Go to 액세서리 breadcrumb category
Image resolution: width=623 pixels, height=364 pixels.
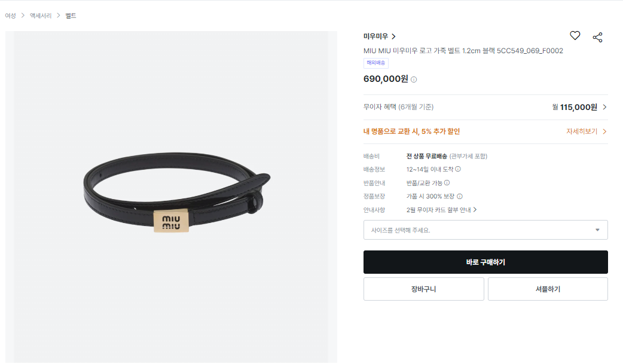pyautogui.click(x=41, y=16)
